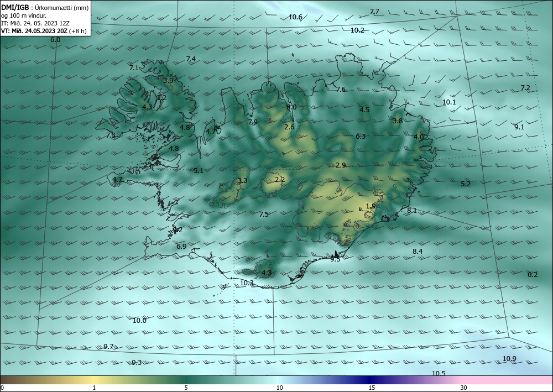Click the 10.9 value in the lower right
The width and height of the screenshot is (553, 392).
click(x=510, y=359)
